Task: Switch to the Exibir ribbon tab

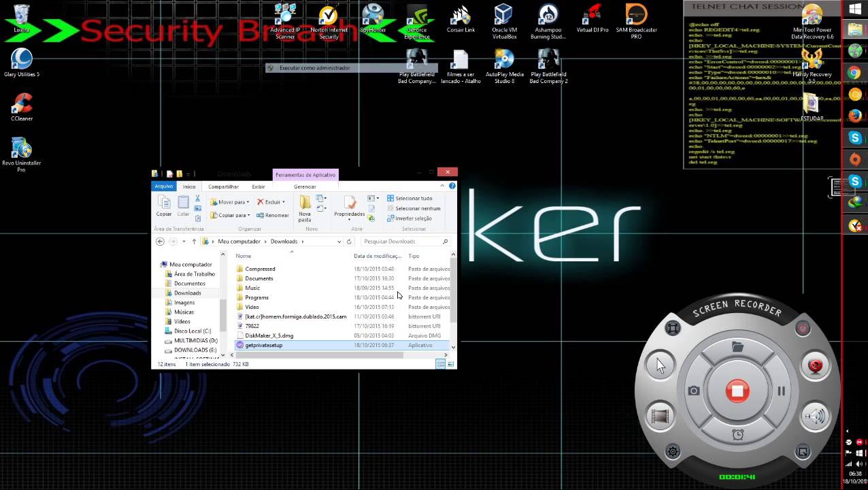Action: 258,186
